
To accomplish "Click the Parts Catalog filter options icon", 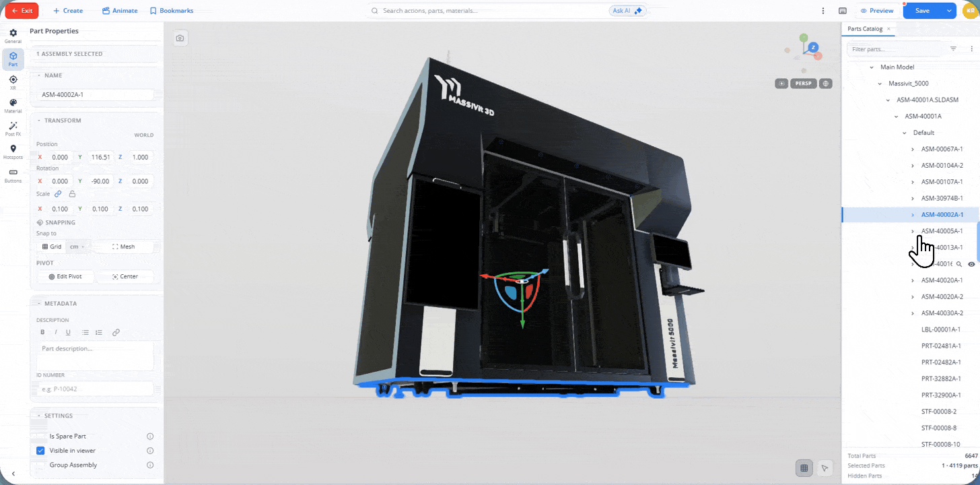I will click(953, 49).
